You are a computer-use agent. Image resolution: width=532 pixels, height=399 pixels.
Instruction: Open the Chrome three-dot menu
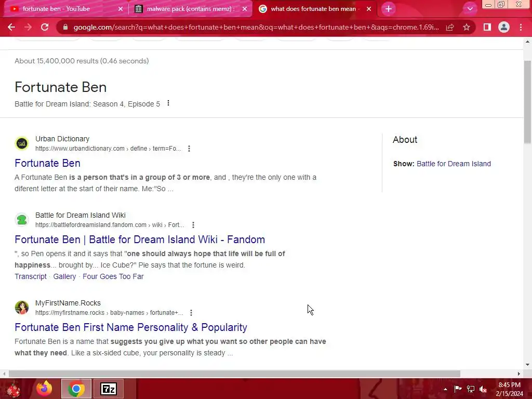521,27
